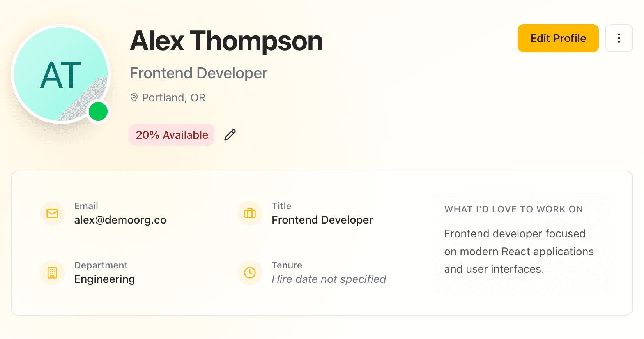Click the Engineering department value
Image resolution: width=644 pixels, height=339 pixels.
tap(104, 279)
